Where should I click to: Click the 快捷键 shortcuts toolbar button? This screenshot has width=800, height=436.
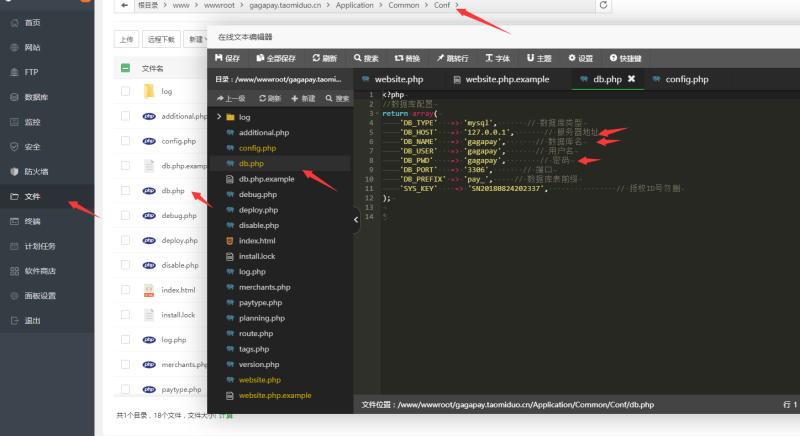click(626, 58)
